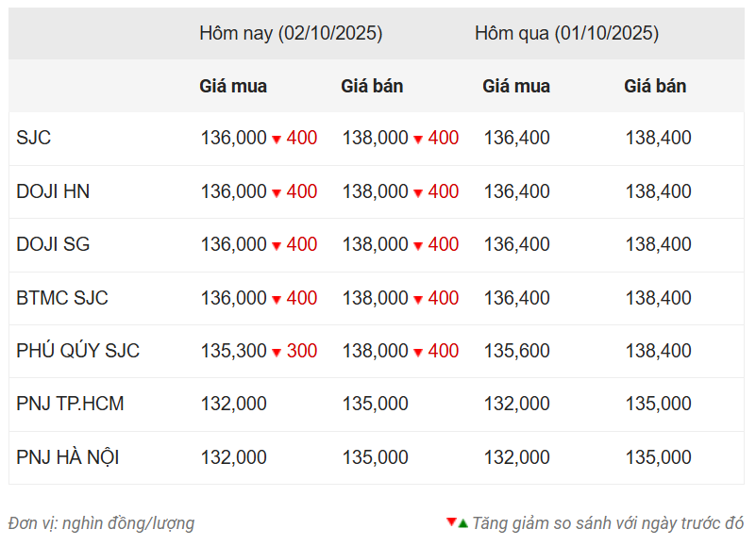756x546 pixels.
Task: Select the Hôm qua (01/10/2025) column header
Action: [x=566, y=34]
